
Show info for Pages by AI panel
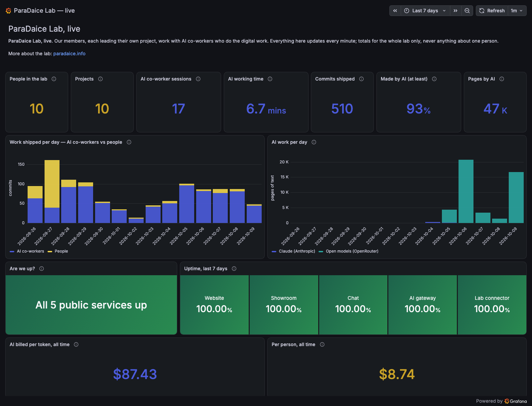point(502,79)
